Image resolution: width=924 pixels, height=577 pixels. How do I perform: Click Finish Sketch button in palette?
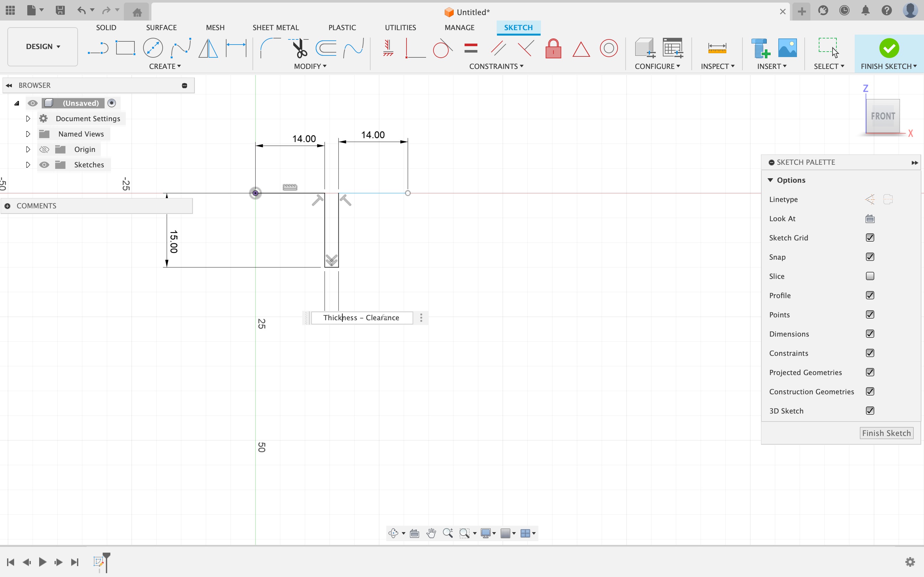tap(886, 433)
